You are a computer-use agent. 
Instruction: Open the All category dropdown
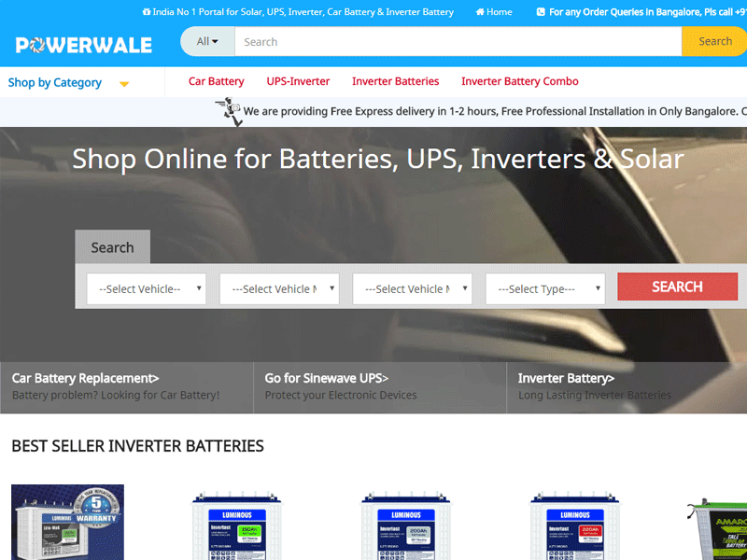tap(207, 41)
